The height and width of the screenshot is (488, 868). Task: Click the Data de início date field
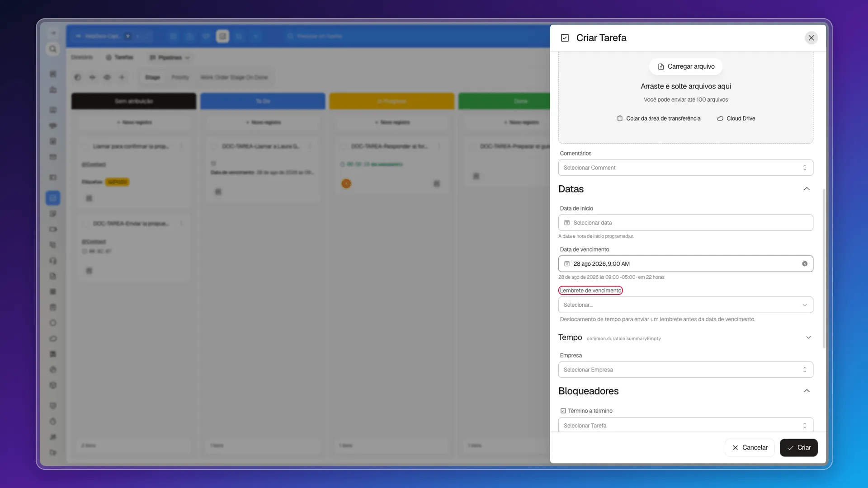685,223
